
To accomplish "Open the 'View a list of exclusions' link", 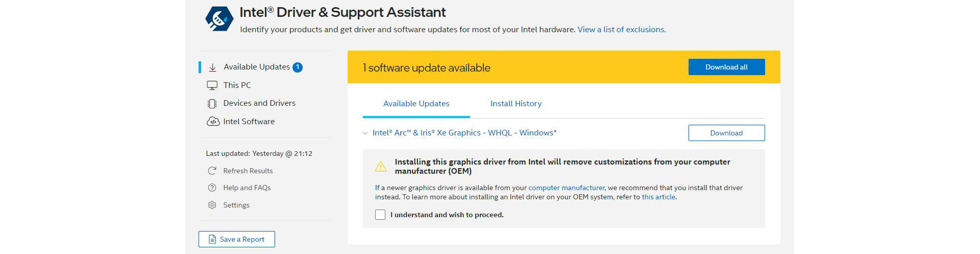I will coord(621,30).
